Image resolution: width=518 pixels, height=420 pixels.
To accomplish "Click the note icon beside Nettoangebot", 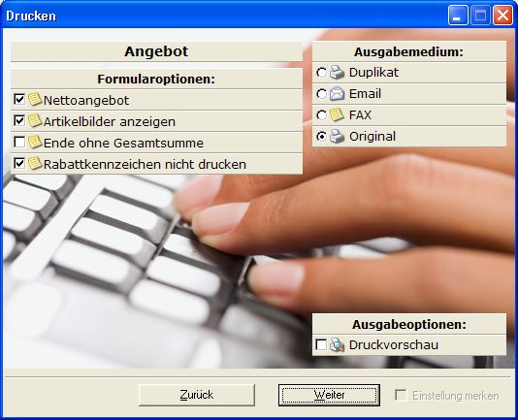I will click(x=35, y=100).
